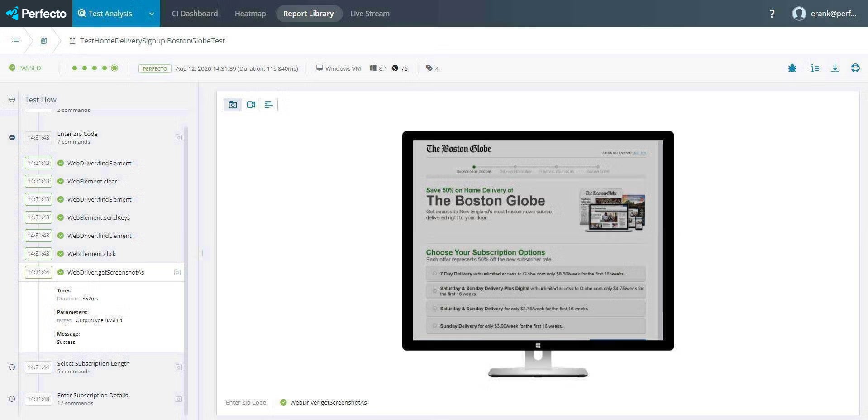Click the TestHomeDeliverySignup.BostonGlobeTest title
The height and width of the screenshot is (420, 868).
click(x=153, y=41)
